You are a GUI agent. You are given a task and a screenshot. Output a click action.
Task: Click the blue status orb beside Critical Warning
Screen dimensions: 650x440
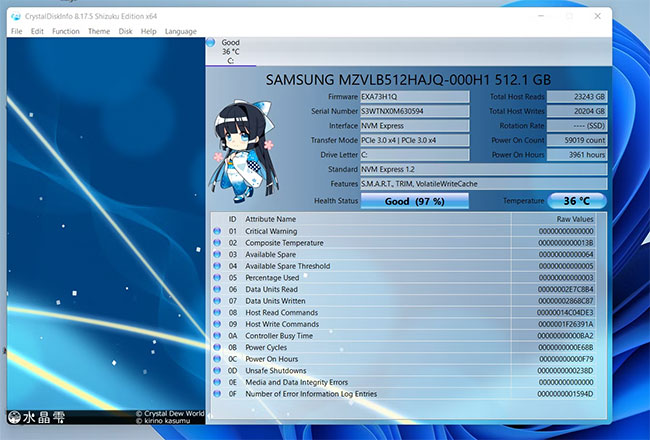[x=218, y=231]
